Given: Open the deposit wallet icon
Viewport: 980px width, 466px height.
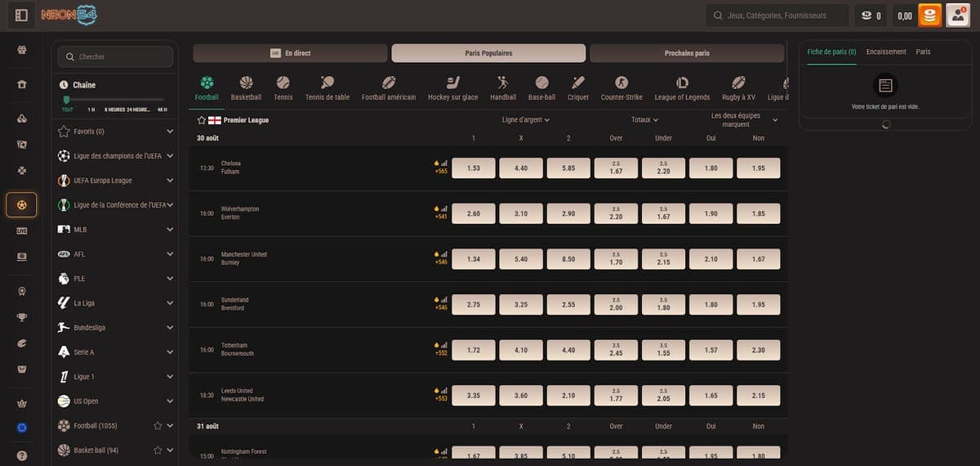Looking at the screenshot, I should (x=929, y=15).
